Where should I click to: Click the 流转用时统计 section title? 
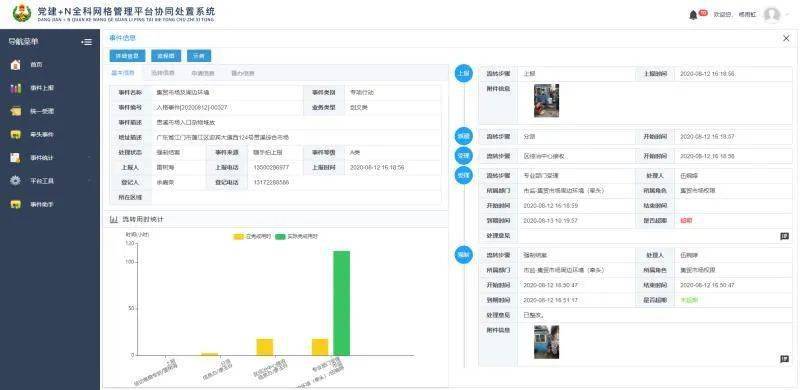[x=143, y=219]
